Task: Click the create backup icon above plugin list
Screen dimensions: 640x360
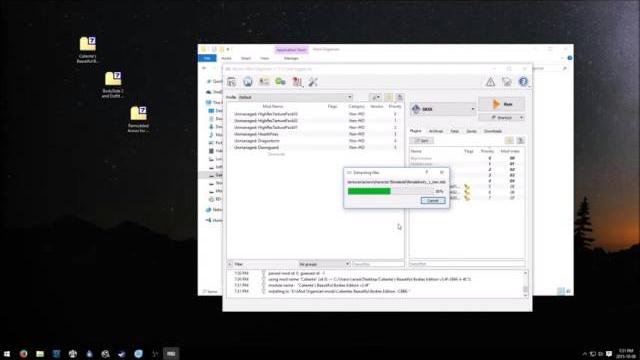Action: pyautogui.click(x=520, y=140)
